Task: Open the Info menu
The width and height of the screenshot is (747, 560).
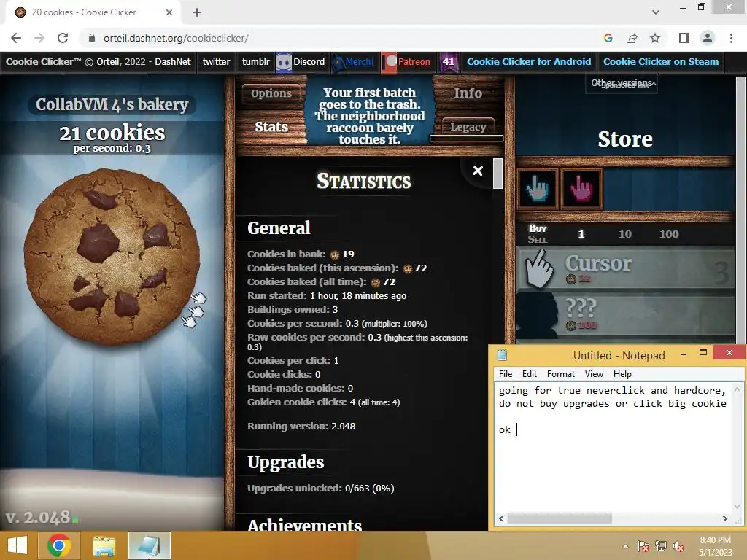Action: click(x=468, y=93)
